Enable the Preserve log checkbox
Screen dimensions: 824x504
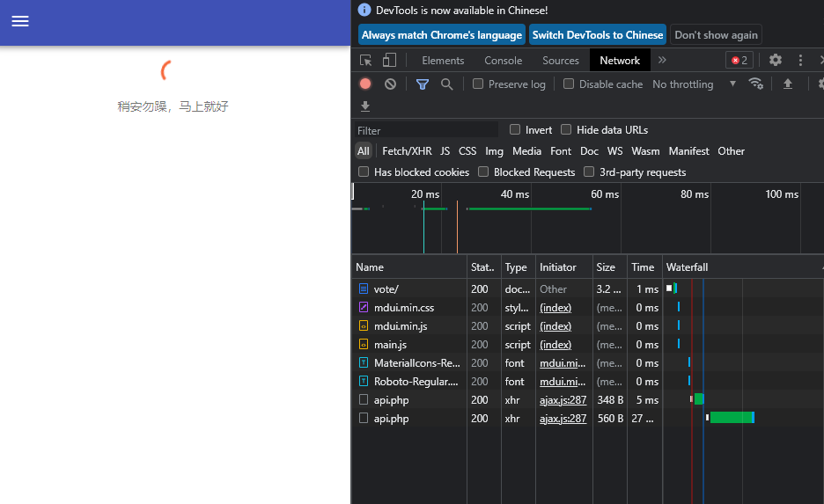[x=478, y=84]
